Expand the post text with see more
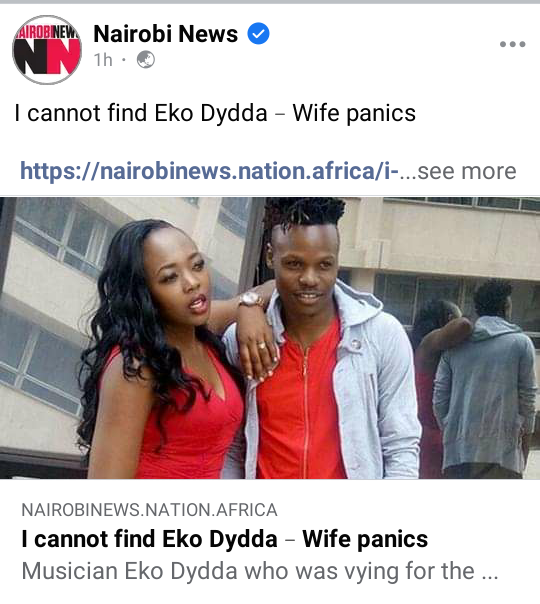The image size is (540, 604). (466, 171)
